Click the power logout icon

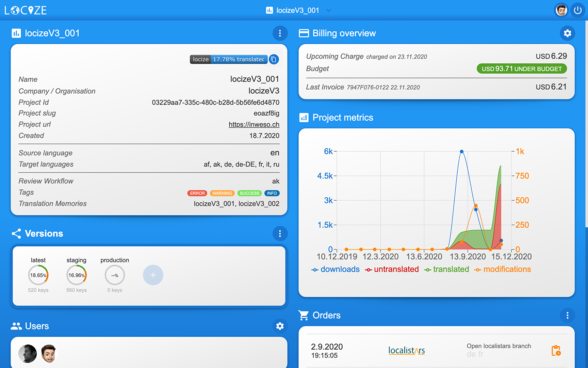578,10
